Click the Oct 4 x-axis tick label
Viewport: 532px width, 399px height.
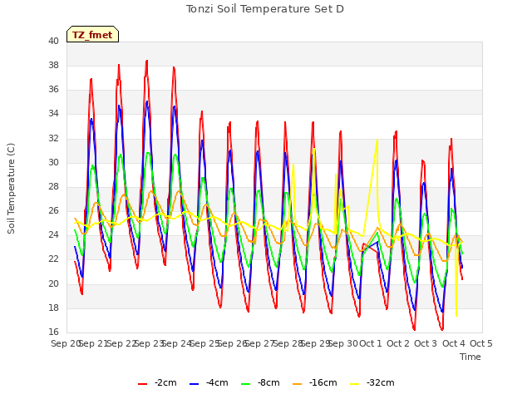(x=454, y=343)
